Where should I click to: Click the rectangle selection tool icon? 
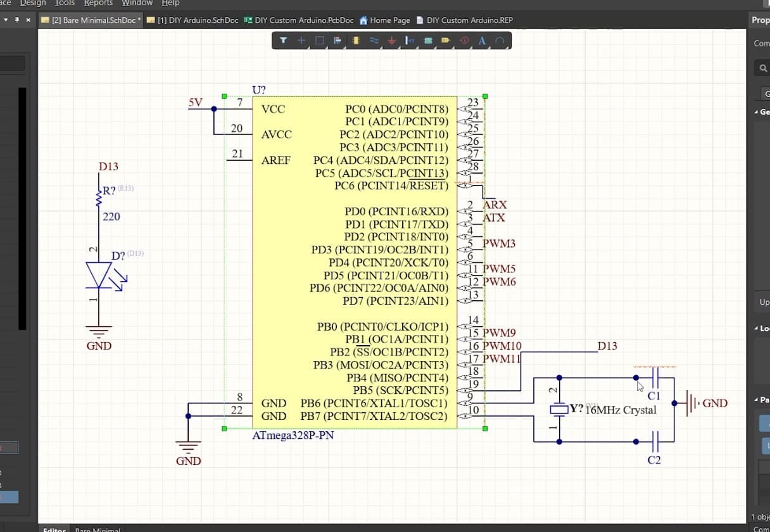click(319, 41)
